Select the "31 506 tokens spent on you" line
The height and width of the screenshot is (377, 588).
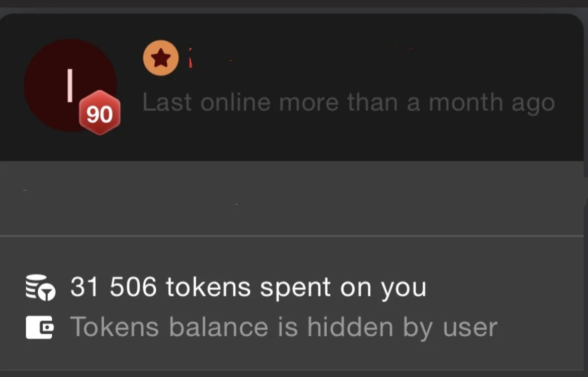(248, 288)
